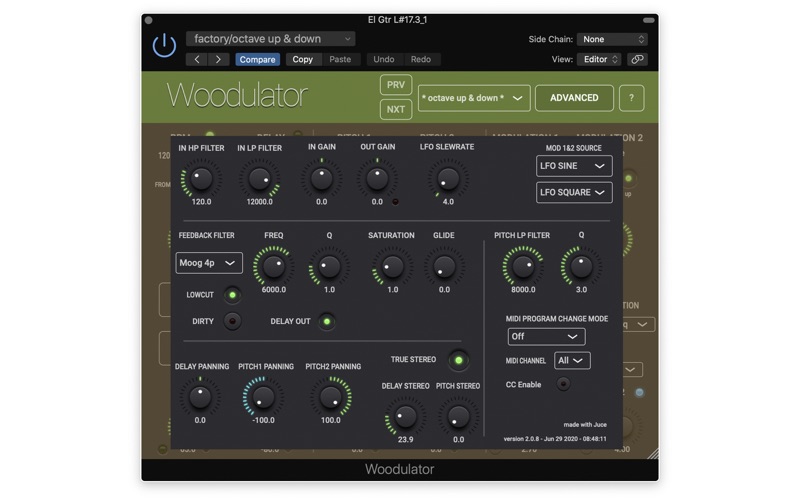Open the LFO SQUARE source dropdown
This screenshot has height=500, width=800.
pyautogui.click(x=574, y=192)
